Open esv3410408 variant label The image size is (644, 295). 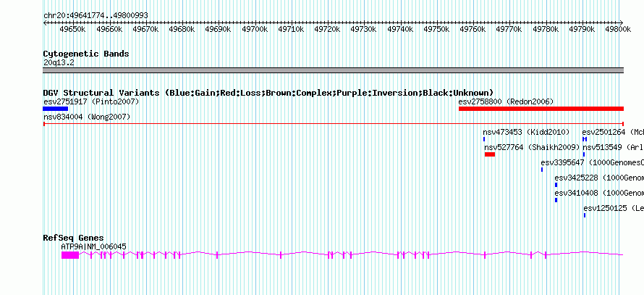point(599,193)
